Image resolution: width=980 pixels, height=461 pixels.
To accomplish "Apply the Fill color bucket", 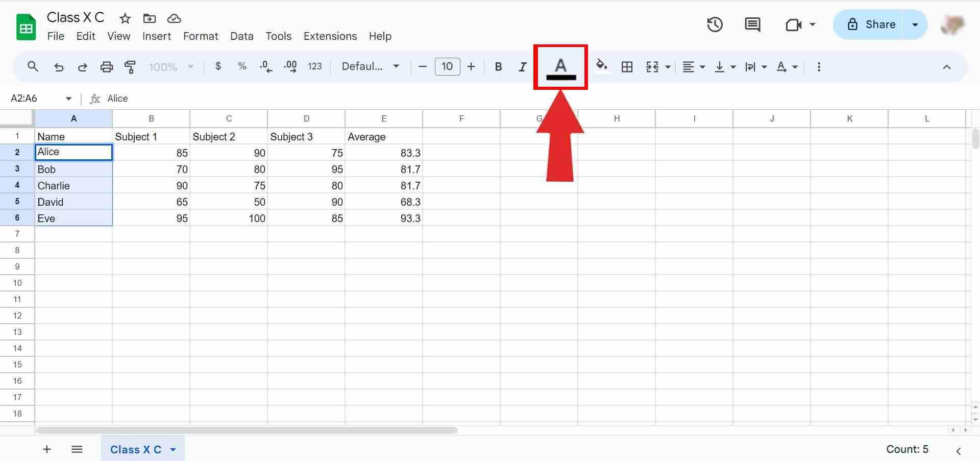I will 601,66.
